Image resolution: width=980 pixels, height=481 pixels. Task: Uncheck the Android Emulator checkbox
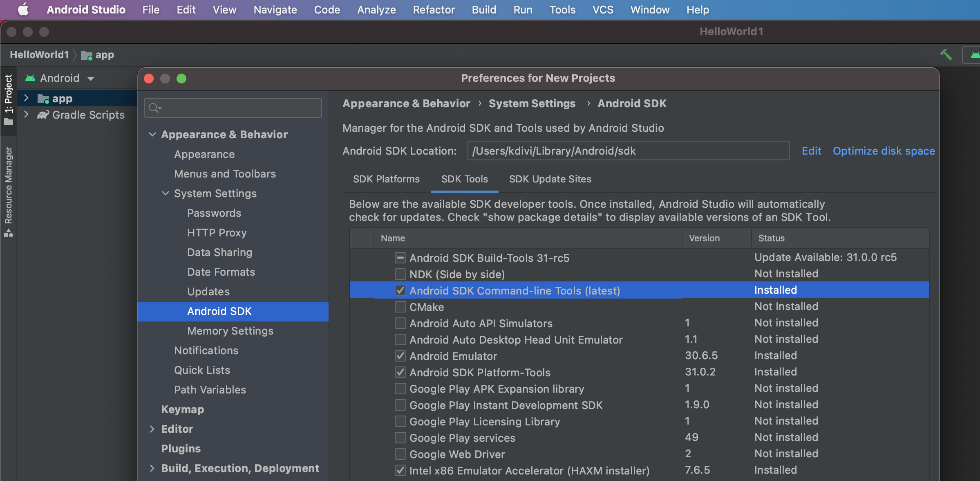click(x=400, y=356)
